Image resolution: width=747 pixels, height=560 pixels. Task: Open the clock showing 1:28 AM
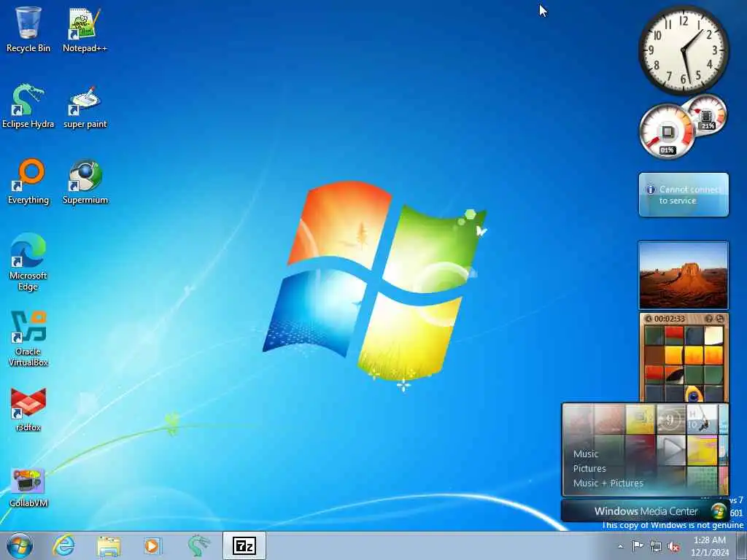point(710,545)
